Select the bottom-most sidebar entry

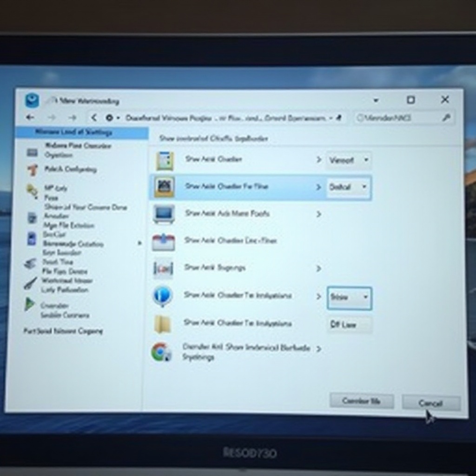[x=63, y=331]
